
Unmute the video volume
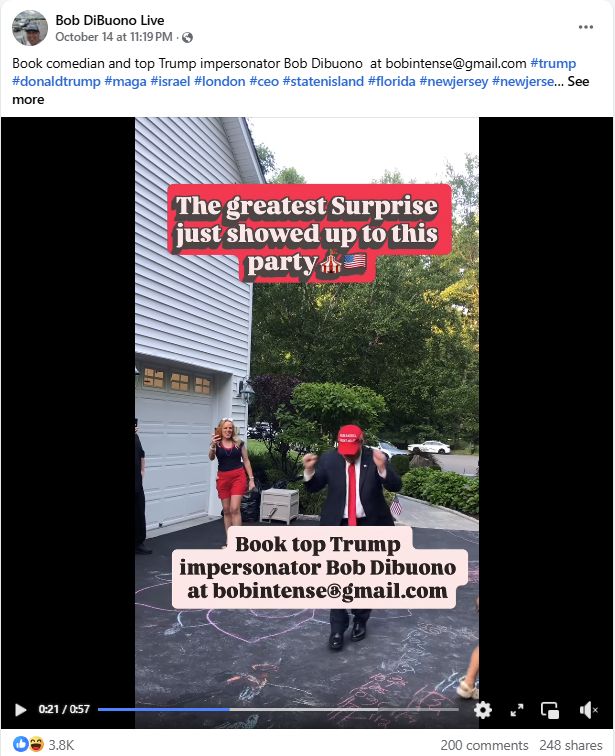tap(588, 710)
